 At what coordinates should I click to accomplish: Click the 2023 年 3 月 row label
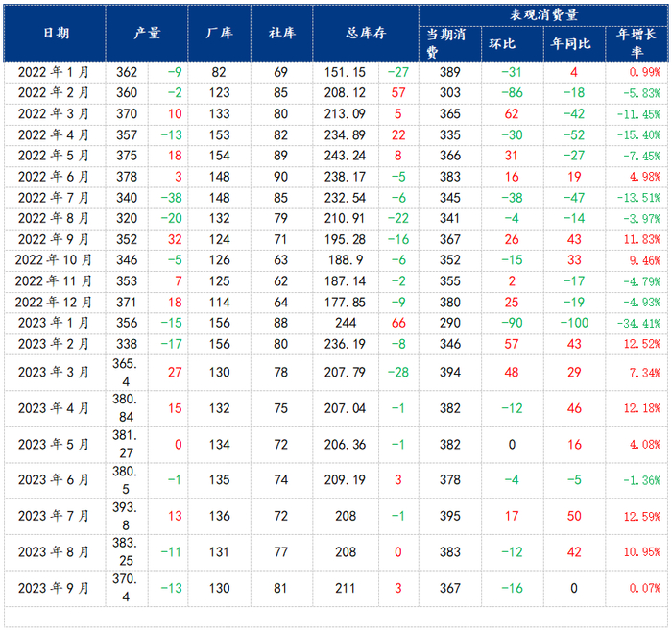tap(54, 372)
